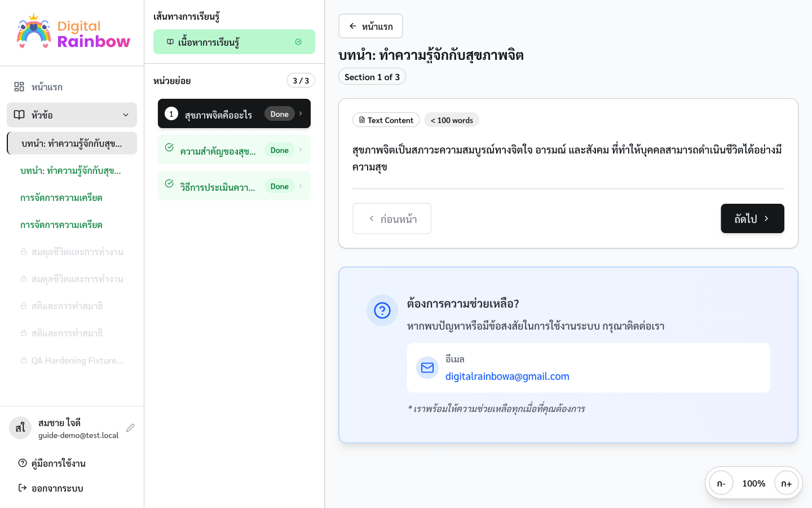The height and width of the screenshot is (508, 812).
Task: Click the Text Content tag
Action: pyautogui.click(x=386, y=120)
